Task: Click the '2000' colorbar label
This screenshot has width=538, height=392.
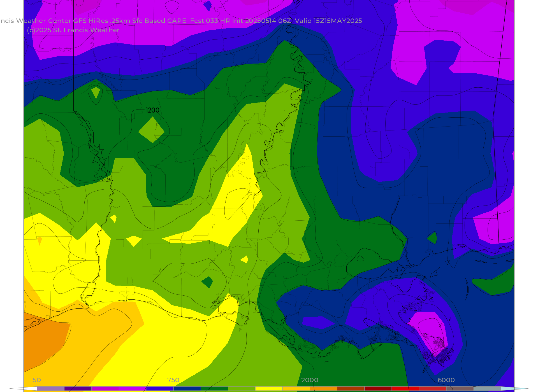Action: coord(310,380)
